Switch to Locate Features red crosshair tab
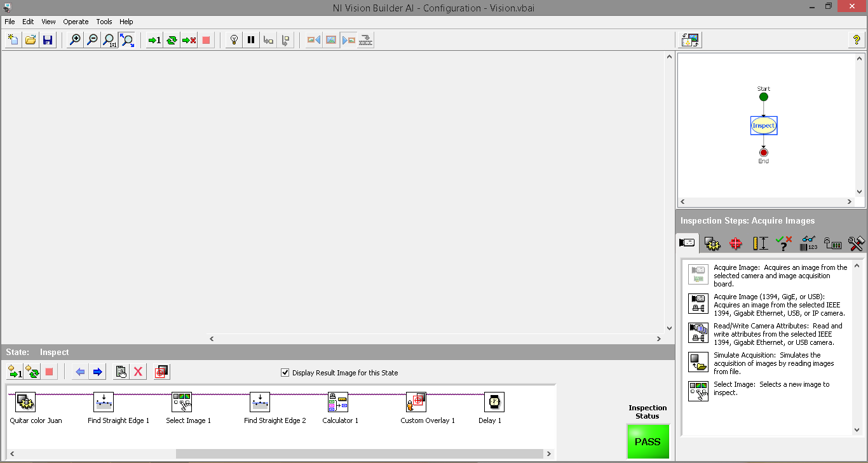Viewport: 868px width, 463px height. click(736, 243)
